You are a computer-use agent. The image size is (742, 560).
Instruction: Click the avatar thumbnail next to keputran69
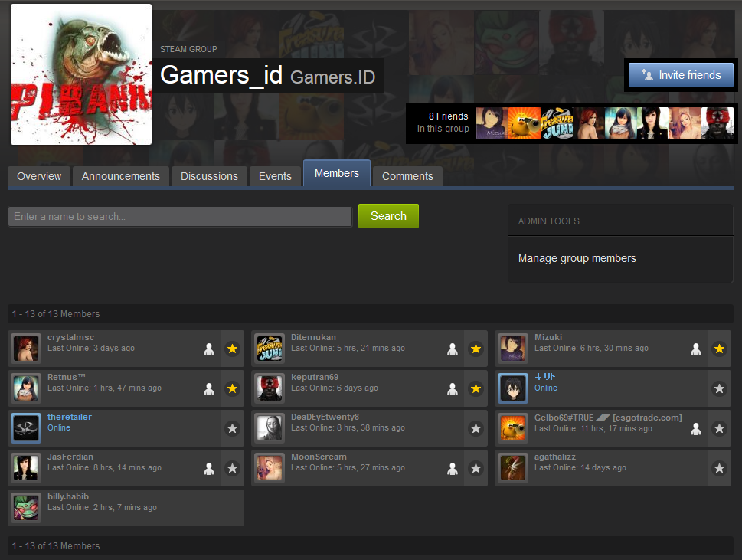270,388
